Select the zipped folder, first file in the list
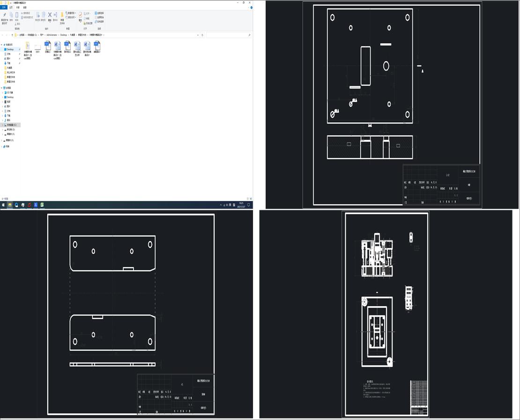 28,51
